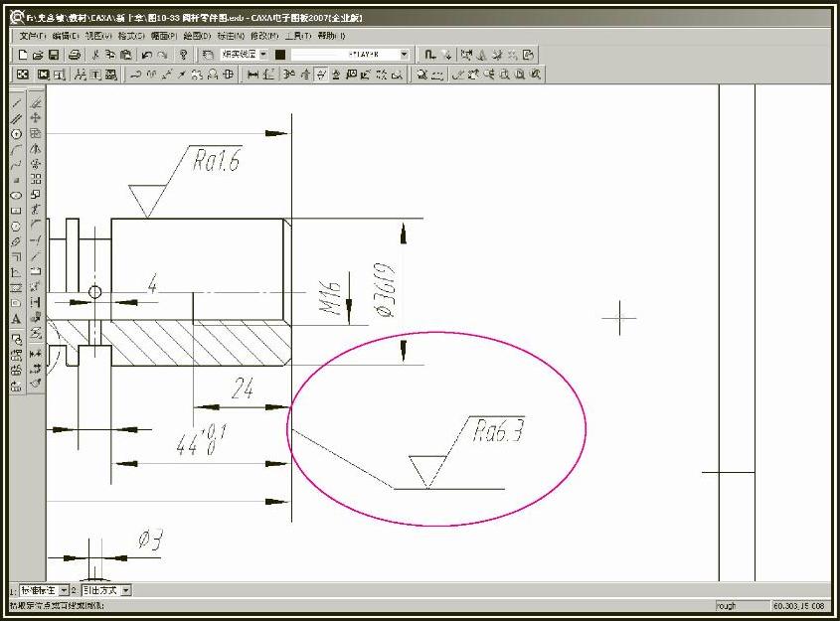Open the 编辑(E) menu
This screenshot has height=621, width=840.
(x=66, y=36)
